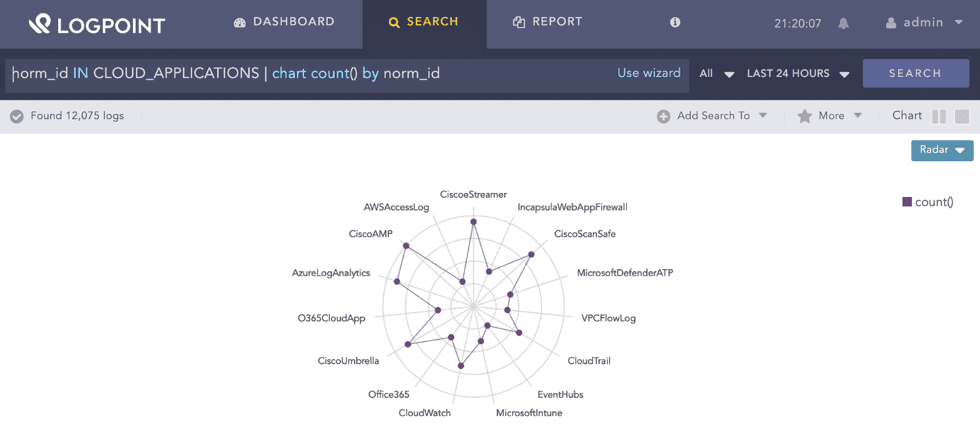
Task: Open the LAST 24 HOURS time range dropdown
Action: tap(798, 73)
